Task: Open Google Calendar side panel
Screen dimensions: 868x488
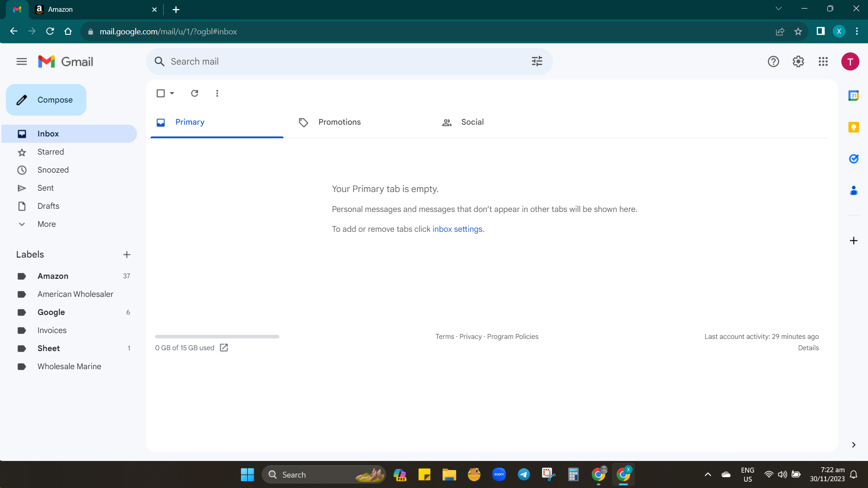Action: tap(854, 95)
